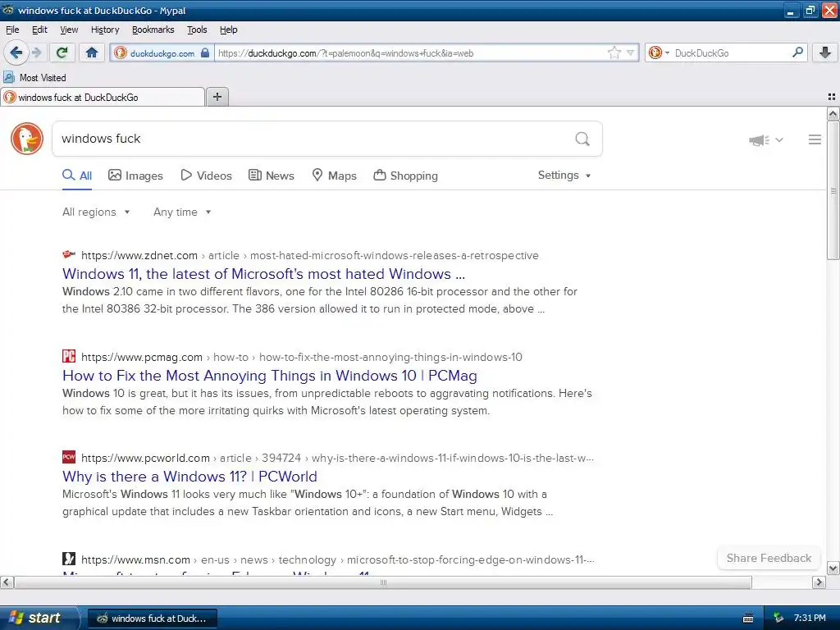Click the DuckDuckGo duck logo
Image resolution: width=840 pixels, height=630 pixels.
(x=27, y=139)
